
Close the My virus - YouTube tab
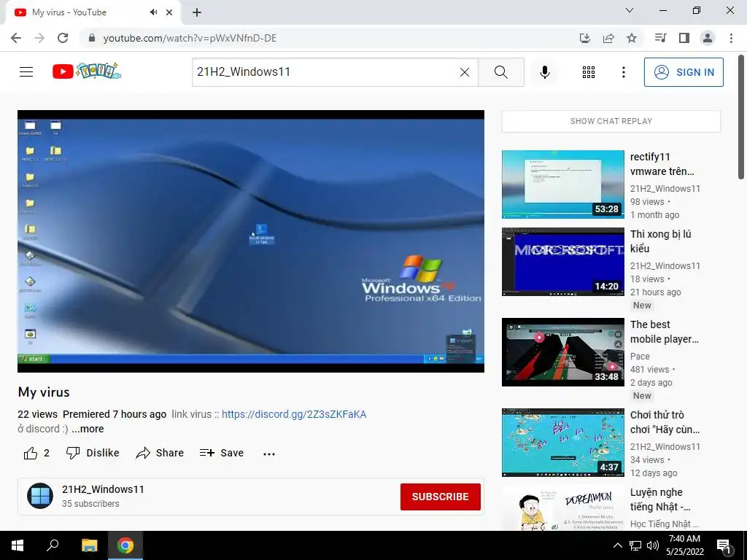pyautogui.click(x=169, y=12)
